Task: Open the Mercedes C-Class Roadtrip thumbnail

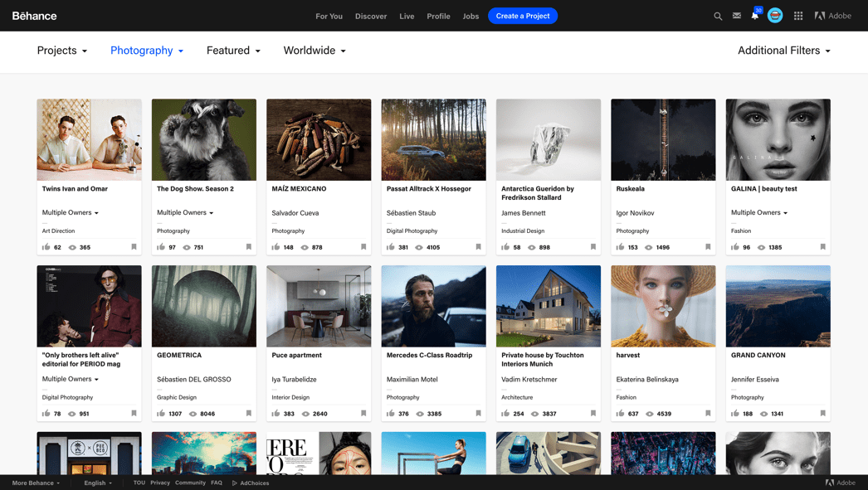Action: 433,306
